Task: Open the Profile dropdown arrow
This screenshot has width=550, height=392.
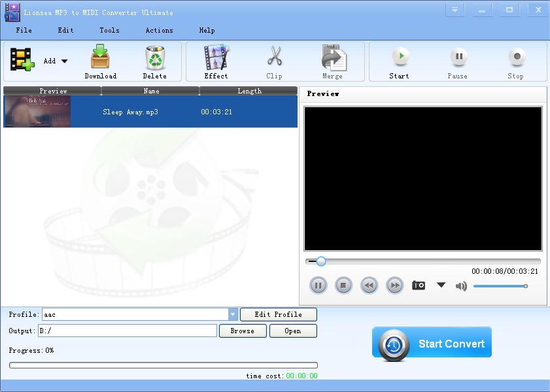Action: 233,314
